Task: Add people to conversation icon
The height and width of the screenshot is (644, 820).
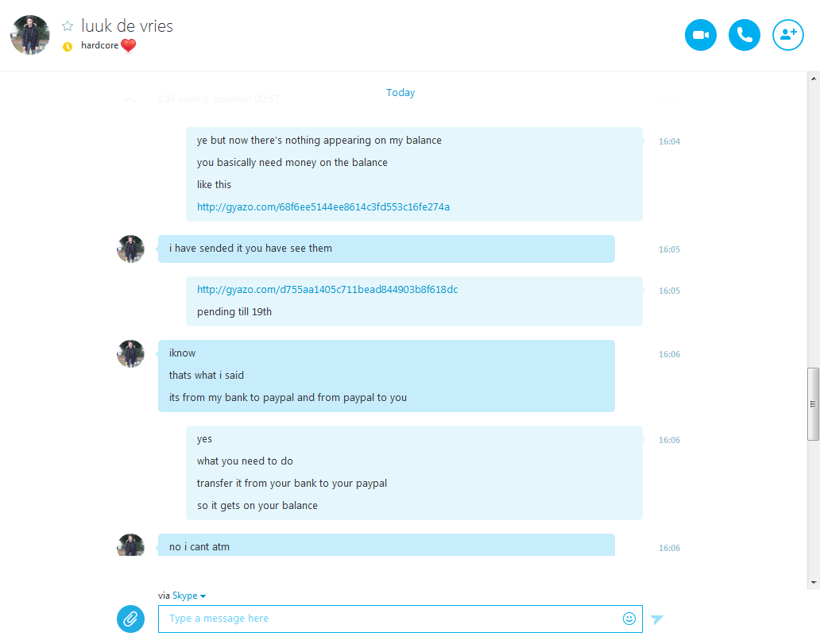Action: point(788,35)
